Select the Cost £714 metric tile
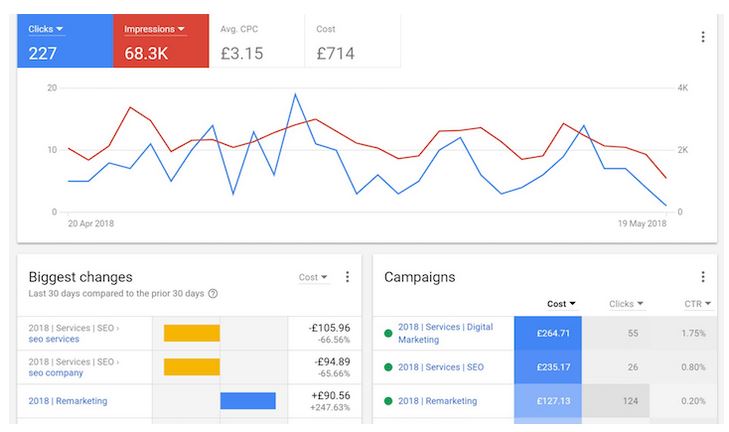Viewport: 729px width, 432px height. (x=352, y=42)
